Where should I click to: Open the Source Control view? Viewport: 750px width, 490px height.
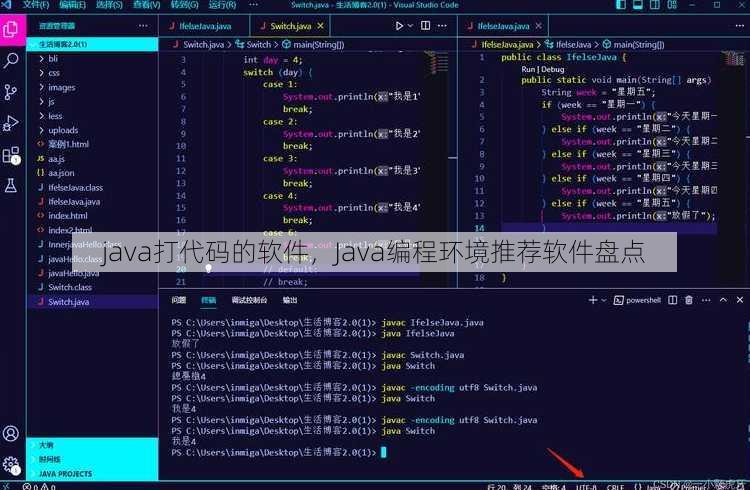point(11,92)
